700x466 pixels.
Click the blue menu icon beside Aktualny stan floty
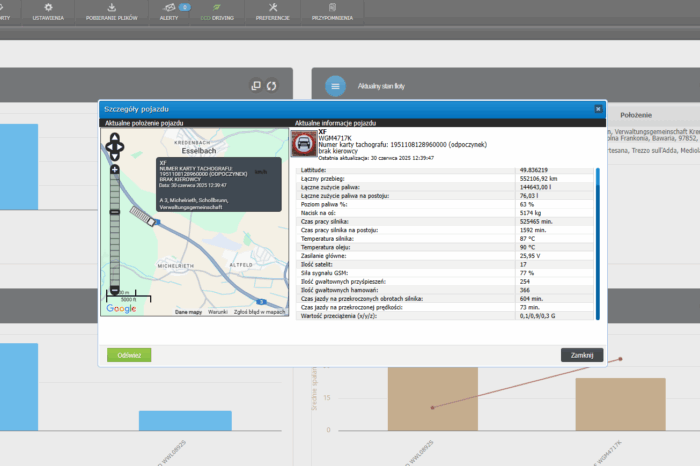[335, 87]
